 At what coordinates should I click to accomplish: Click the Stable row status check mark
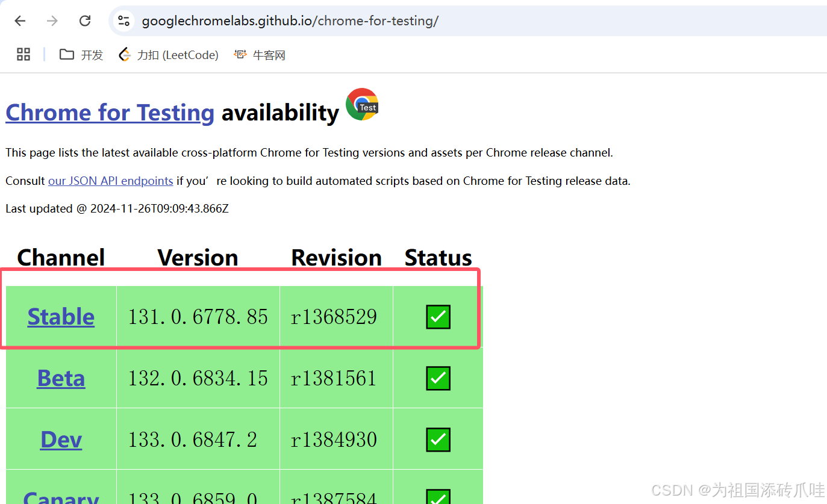pyautogui.click(x=438, y=317)
